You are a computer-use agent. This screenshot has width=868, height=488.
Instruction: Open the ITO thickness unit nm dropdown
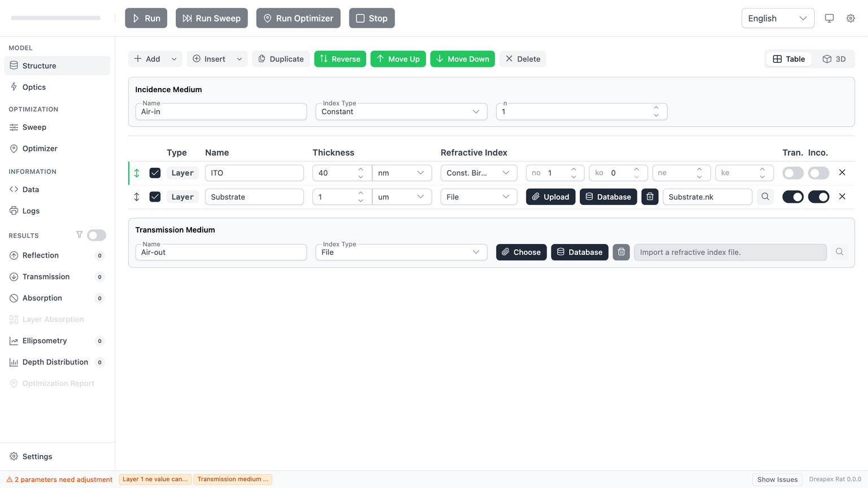401,173
